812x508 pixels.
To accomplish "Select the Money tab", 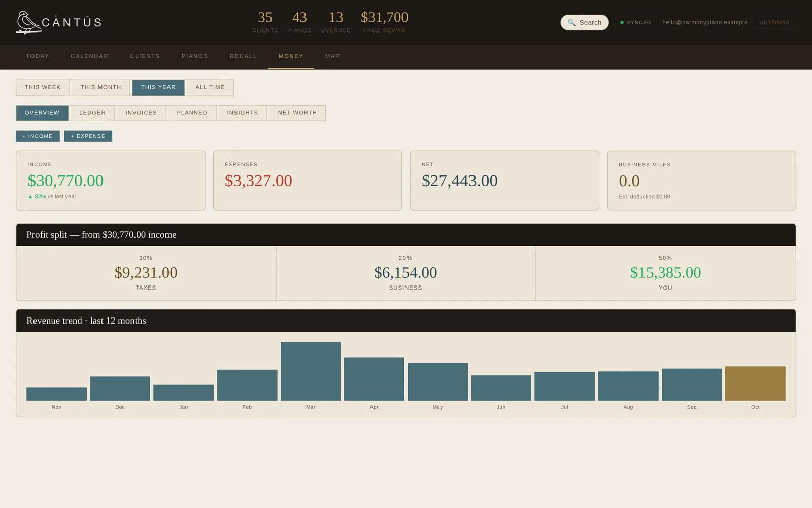I will point(291,56).
